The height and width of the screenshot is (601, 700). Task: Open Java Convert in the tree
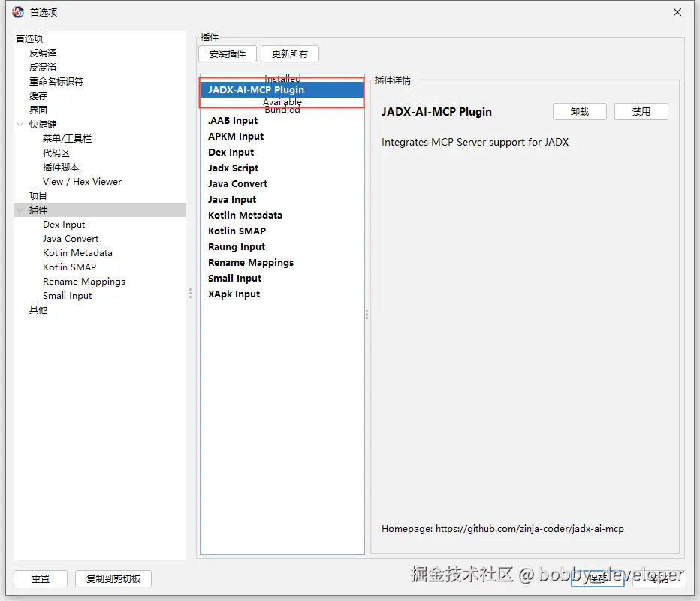[71, 238]
